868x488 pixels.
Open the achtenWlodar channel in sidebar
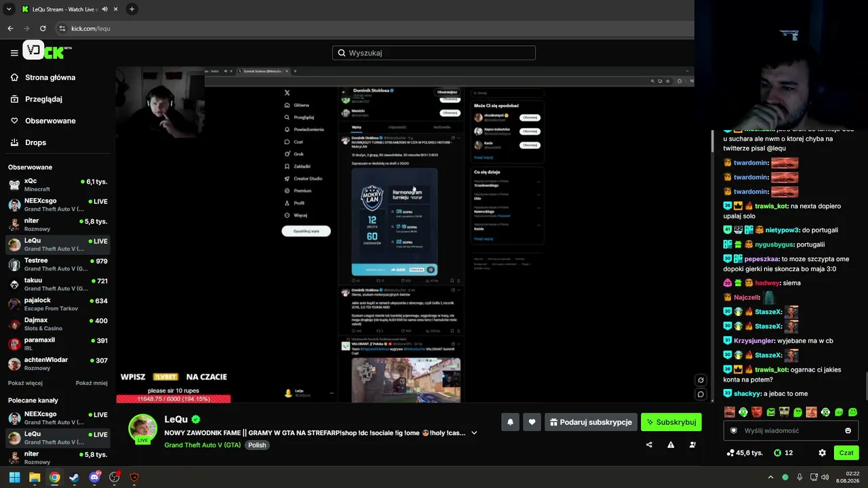click(x=58, y=364)
